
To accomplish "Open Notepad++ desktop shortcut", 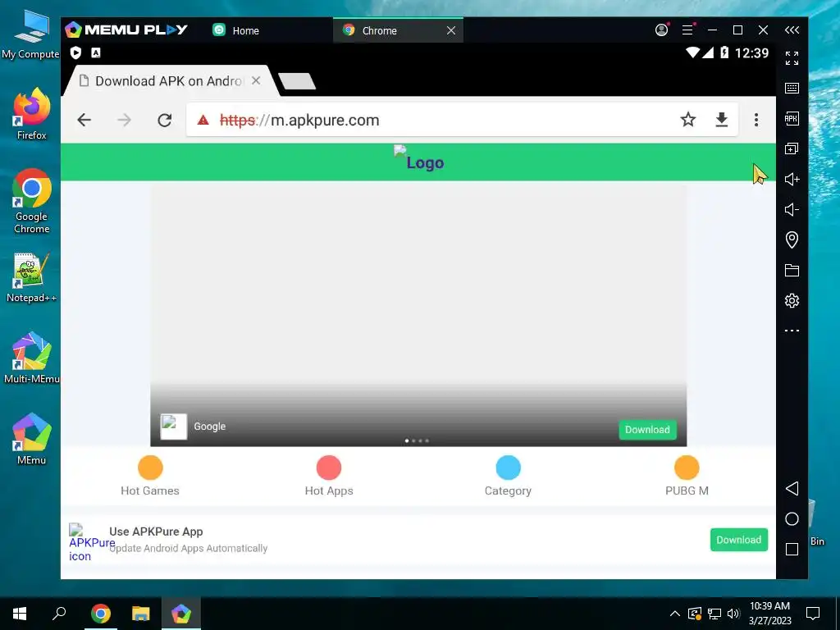I will pyautogui.click(x=31, y=277).
